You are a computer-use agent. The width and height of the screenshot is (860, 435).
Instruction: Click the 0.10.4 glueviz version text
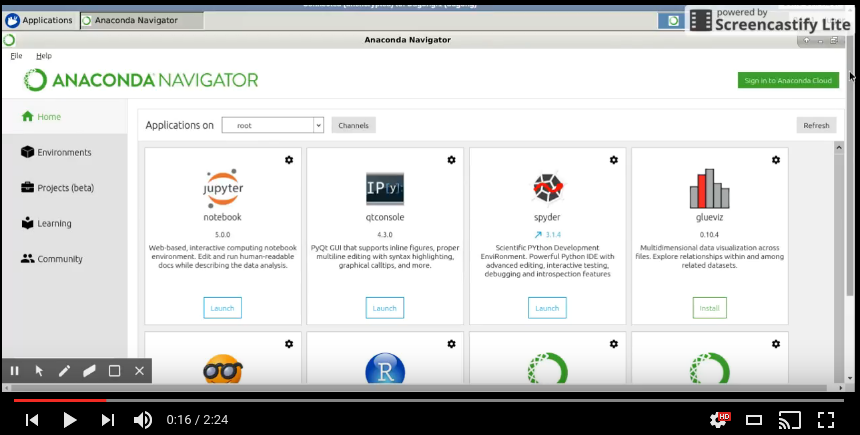point(710,235)
